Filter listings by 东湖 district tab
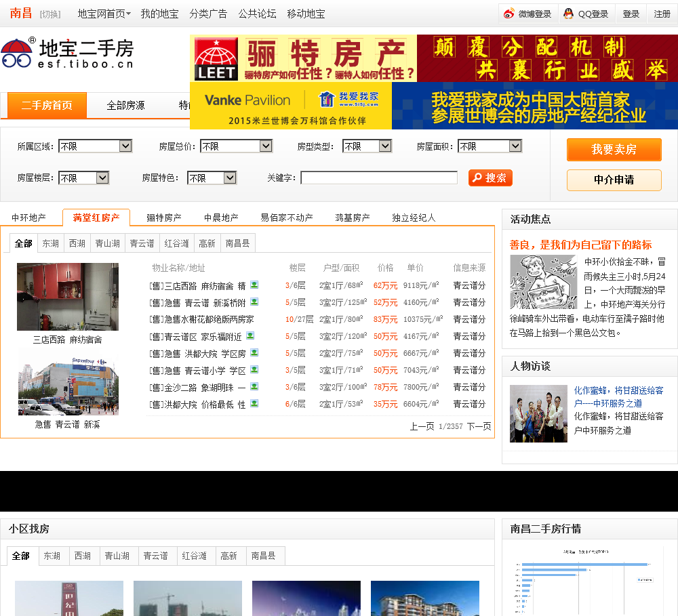Viewport: 678px width, 616px height. 51,243
